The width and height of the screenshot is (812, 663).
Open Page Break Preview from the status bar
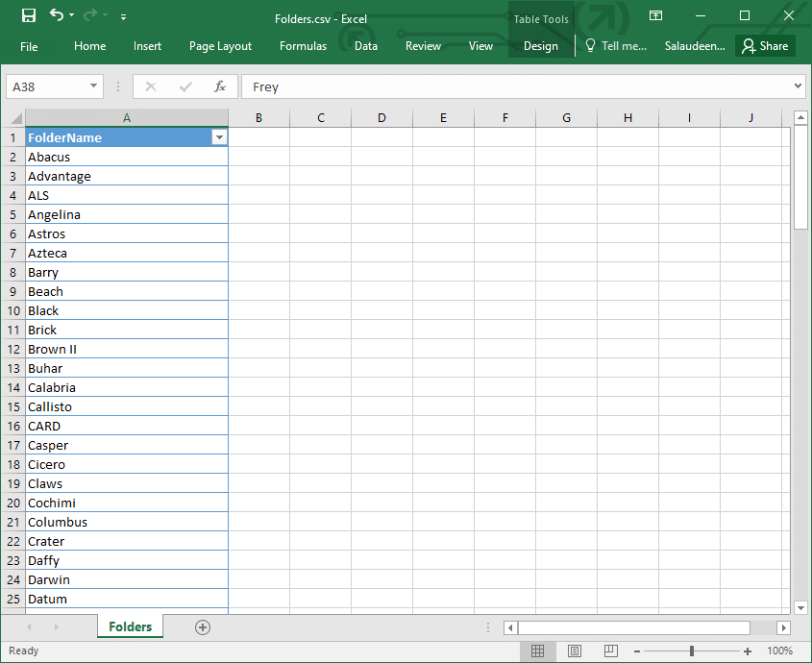(x=611, y=651)
